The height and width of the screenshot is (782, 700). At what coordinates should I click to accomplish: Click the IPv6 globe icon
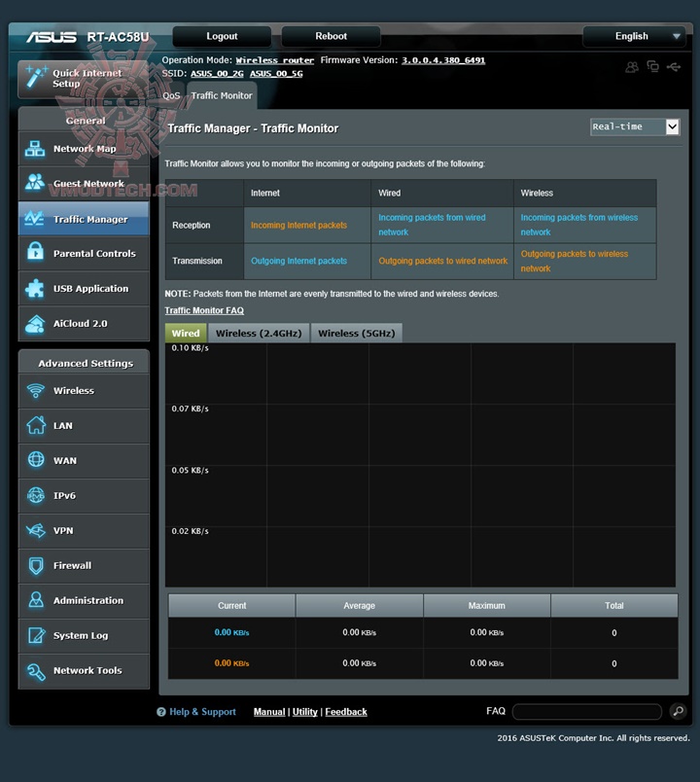pos(36,495)
